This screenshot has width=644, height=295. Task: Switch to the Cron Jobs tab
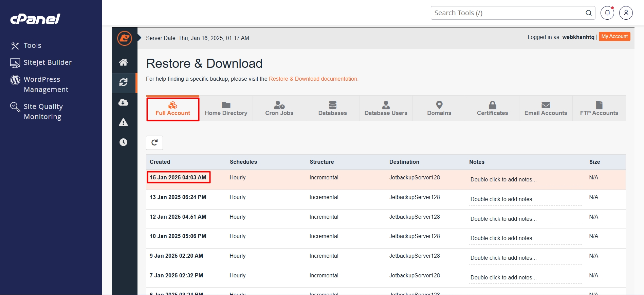[x=279, y=109]
